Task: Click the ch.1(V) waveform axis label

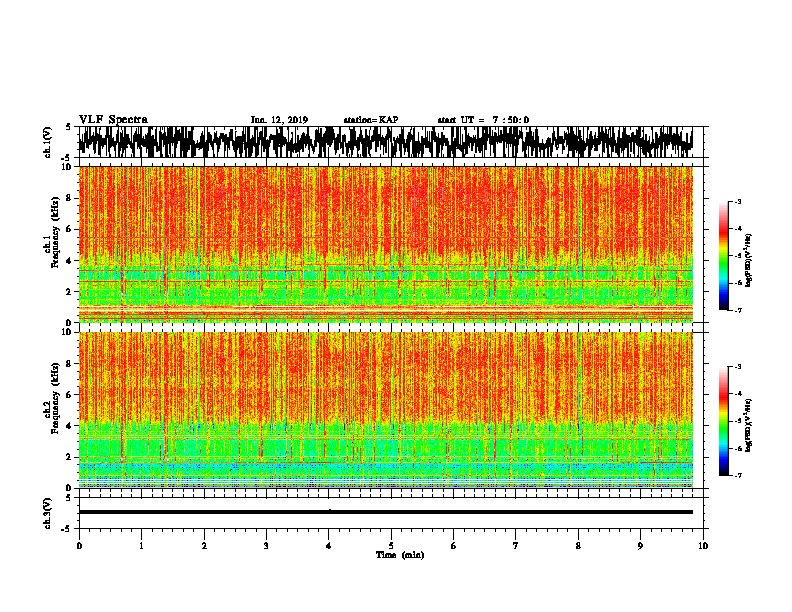Action: [49, 142]
